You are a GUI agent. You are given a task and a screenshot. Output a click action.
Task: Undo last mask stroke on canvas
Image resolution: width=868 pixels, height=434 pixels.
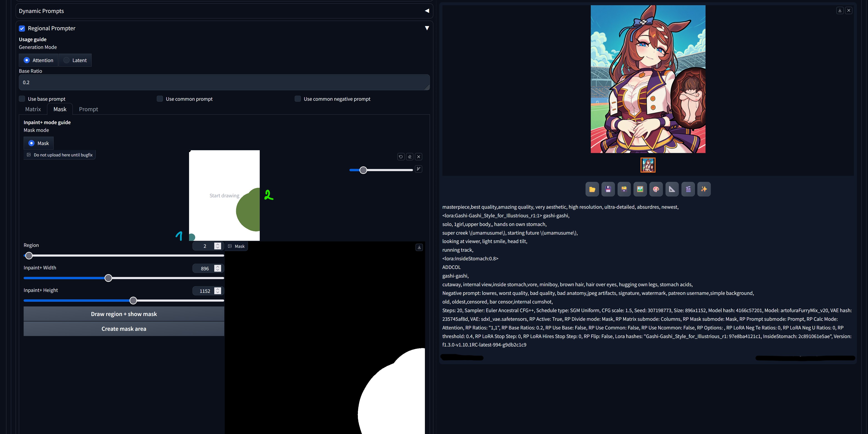[401, 156]
